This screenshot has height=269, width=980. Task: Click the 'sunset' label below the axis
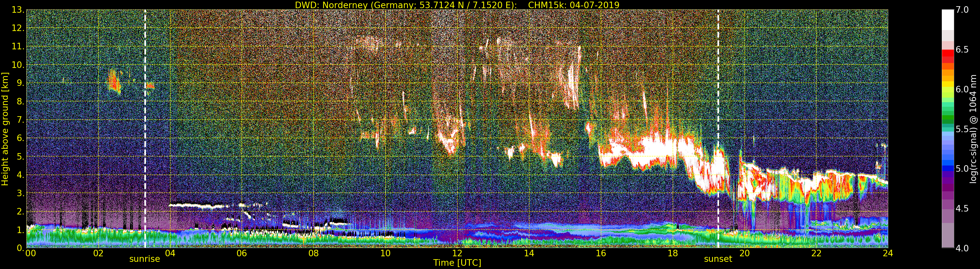click(718, 259)
